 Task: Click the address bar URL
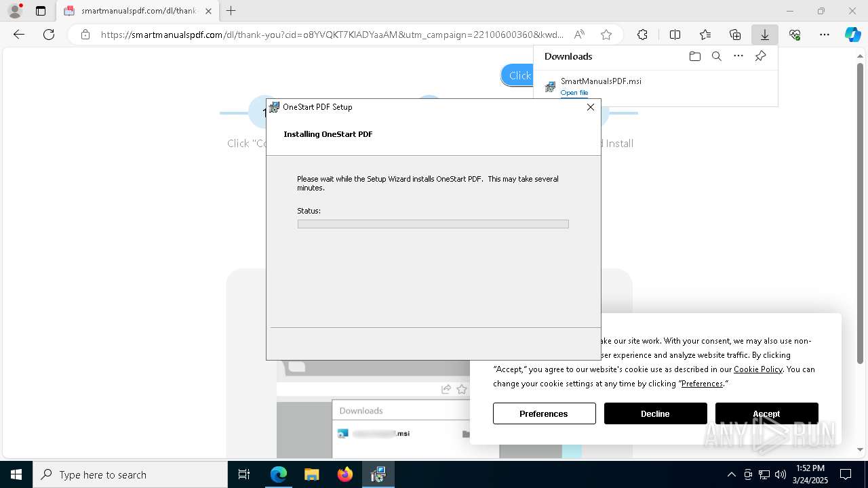point(332,35)
